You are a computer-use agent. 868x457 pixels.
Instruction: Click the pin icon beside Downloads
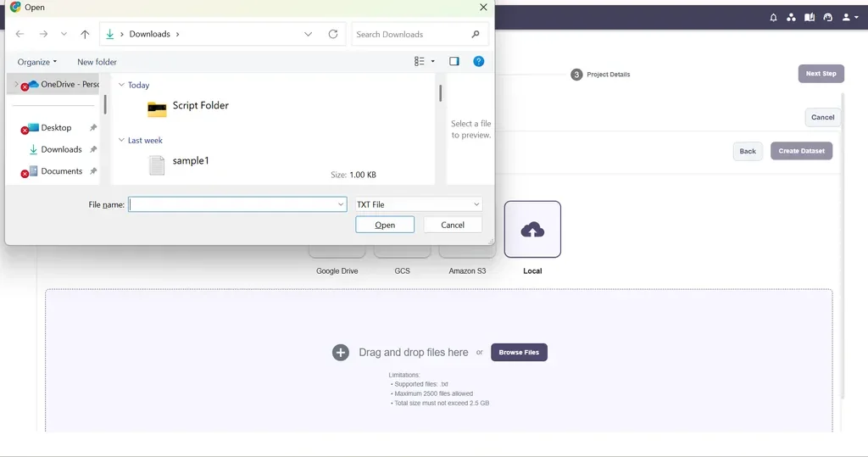click(93, 149)
